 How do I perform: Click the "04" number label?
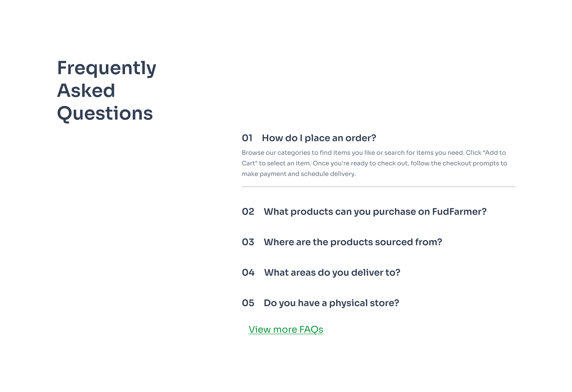pyautogui.click(x=248, y=273)
